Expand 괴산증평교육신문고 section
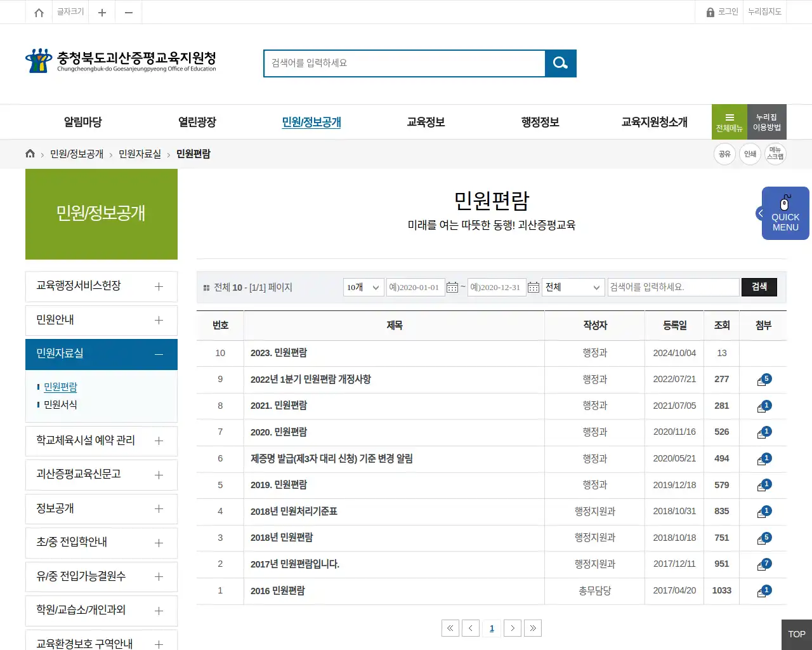Viewport: 812px width, 650px height. [x=101, y=475]
